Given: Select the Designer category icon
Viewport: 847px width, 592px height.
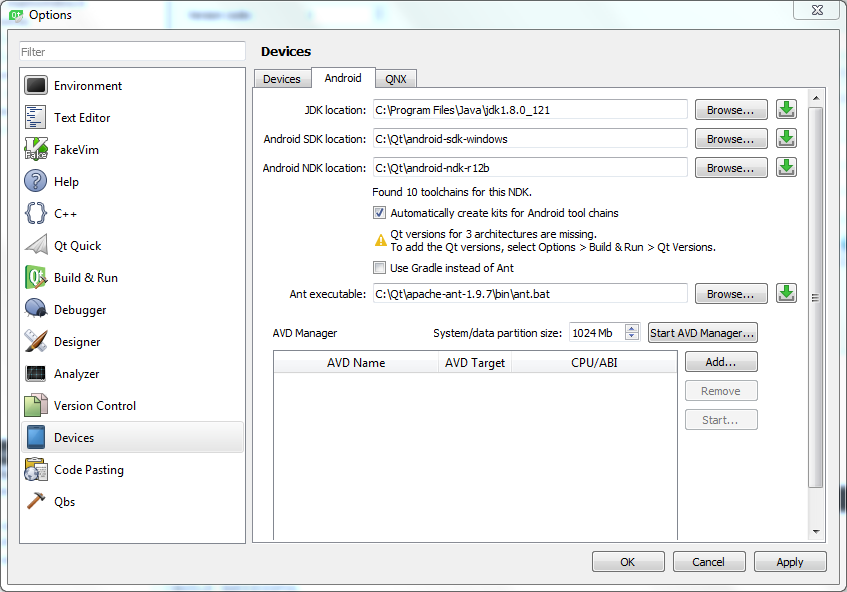Looking at the screenshot, I should [36, 341].
